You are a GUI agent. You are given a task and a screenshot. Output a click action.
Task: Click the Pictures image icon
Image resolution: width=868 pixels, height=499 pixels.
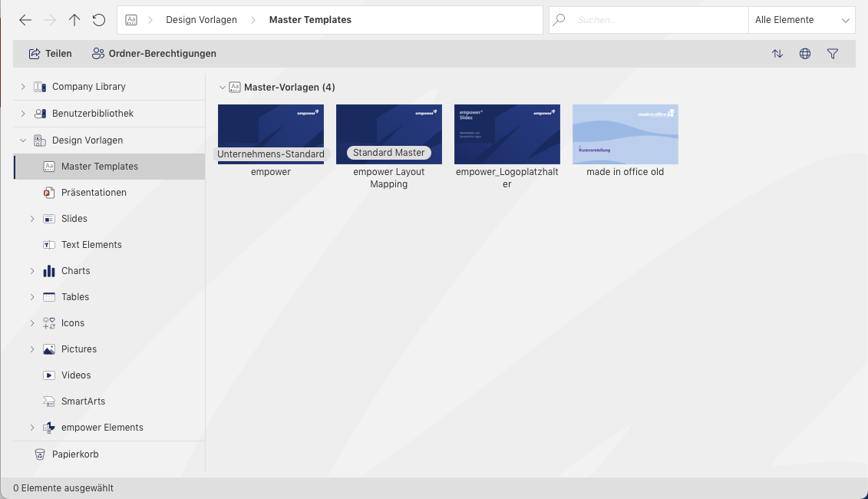pos(48,349)
